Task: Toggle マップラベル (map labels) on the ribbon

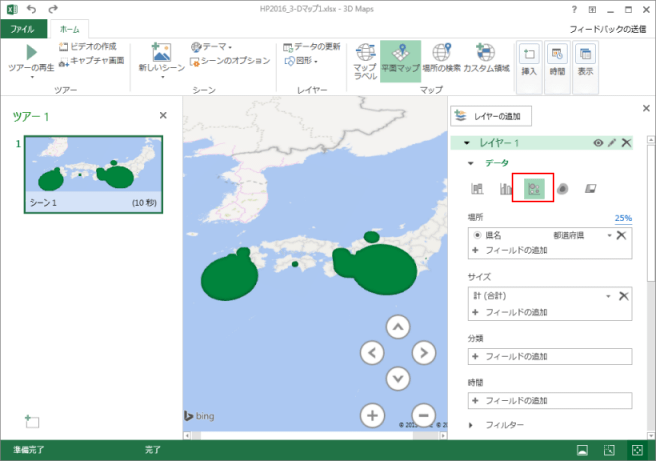Action: point(365,61)
